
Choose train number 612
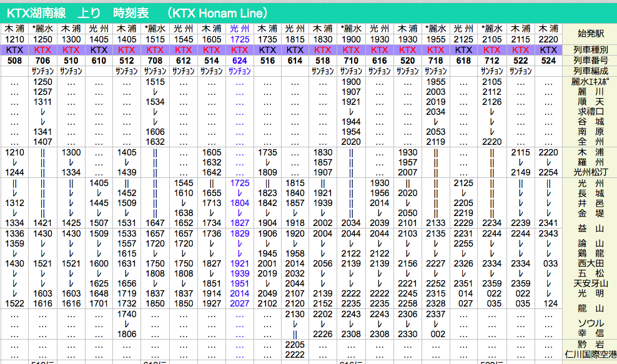tap(184, 61)
